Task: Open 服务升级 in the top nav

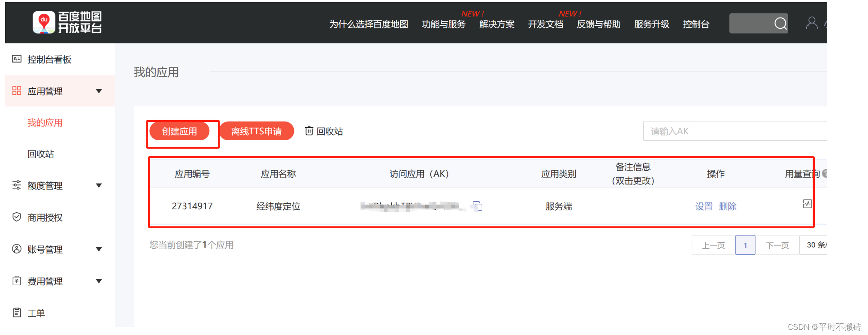Action: (x=652, y=24)
